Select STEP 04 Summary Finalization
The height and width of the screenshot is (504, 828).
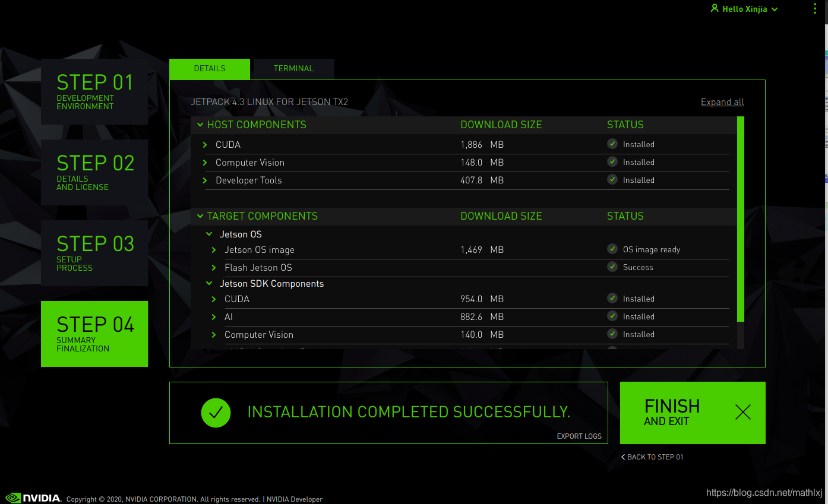[94, 334]
